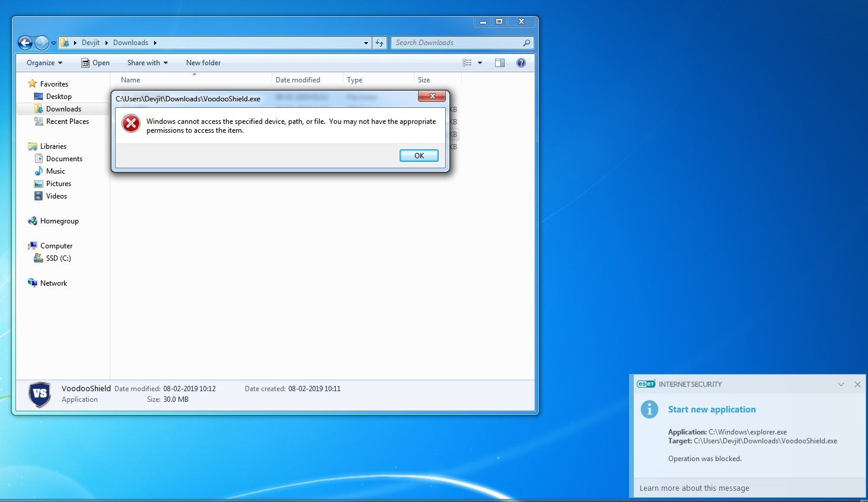Click the ESET notification info icon

coord(650,410)
